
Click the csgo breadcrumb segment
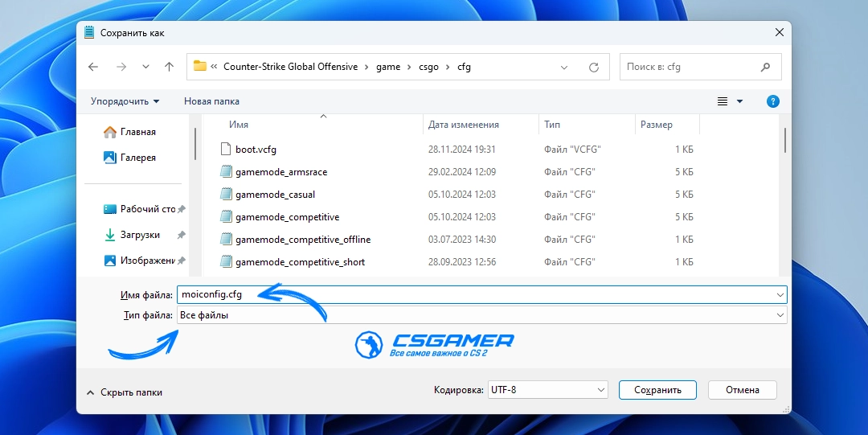click(x=428, y=67)
